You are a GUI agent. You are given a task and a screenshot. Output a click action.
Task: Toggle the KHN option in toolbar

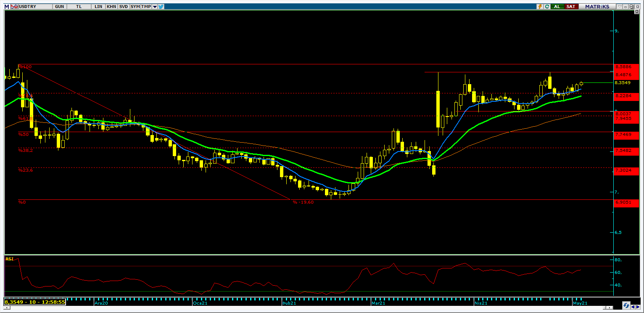pyautogui.click(x=111, y=7)
